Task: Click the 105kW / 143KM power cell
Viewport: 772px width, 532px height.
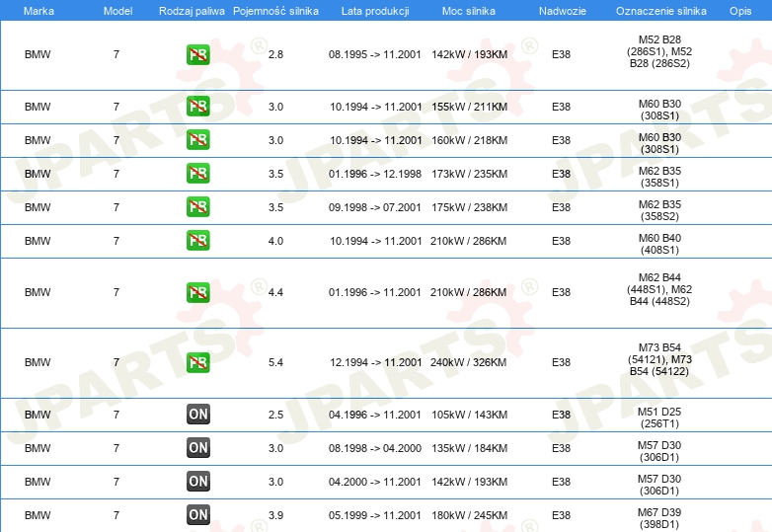Action: tap(469, 415)
